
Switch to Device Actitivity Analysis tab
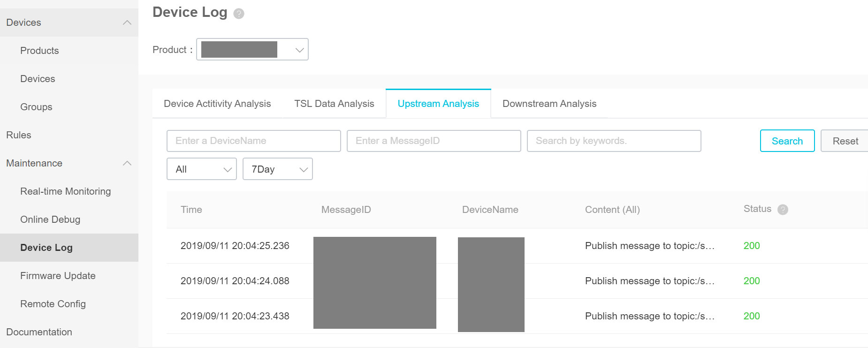click(x=217, y=104)
